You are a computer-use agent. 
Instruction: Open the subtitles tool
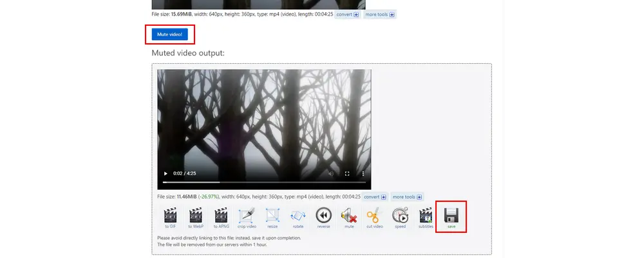click(426, 217)
